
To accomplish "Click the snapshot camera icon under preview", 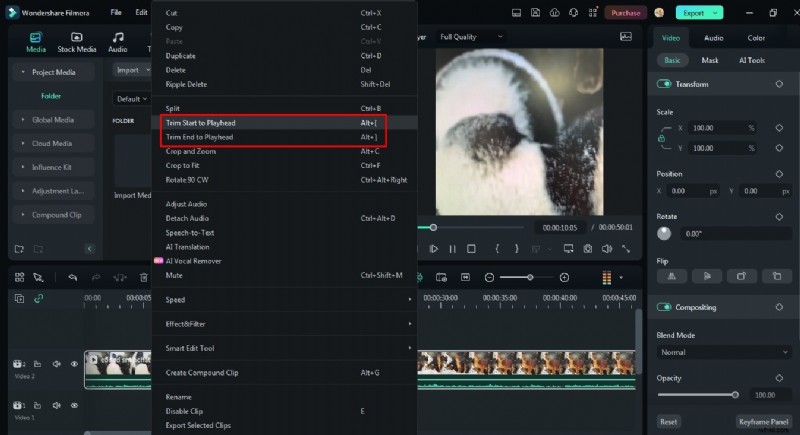I will pos(588,249).
